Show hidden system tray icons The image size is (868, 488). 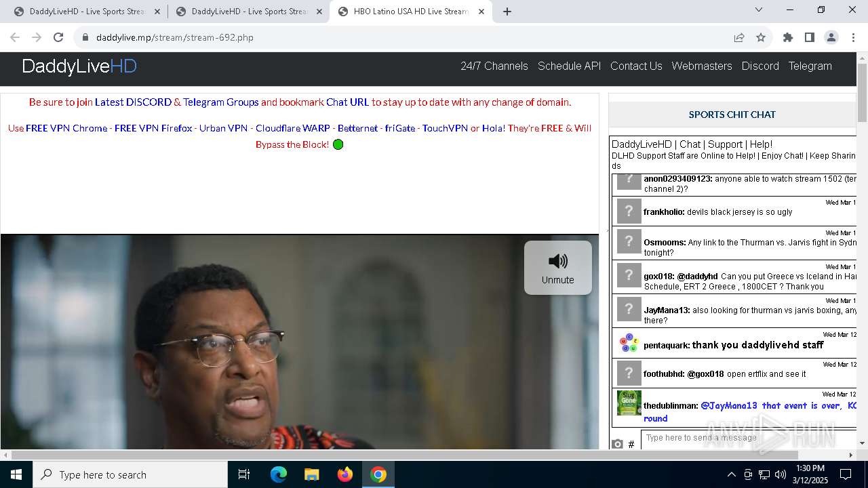point(731,474)
